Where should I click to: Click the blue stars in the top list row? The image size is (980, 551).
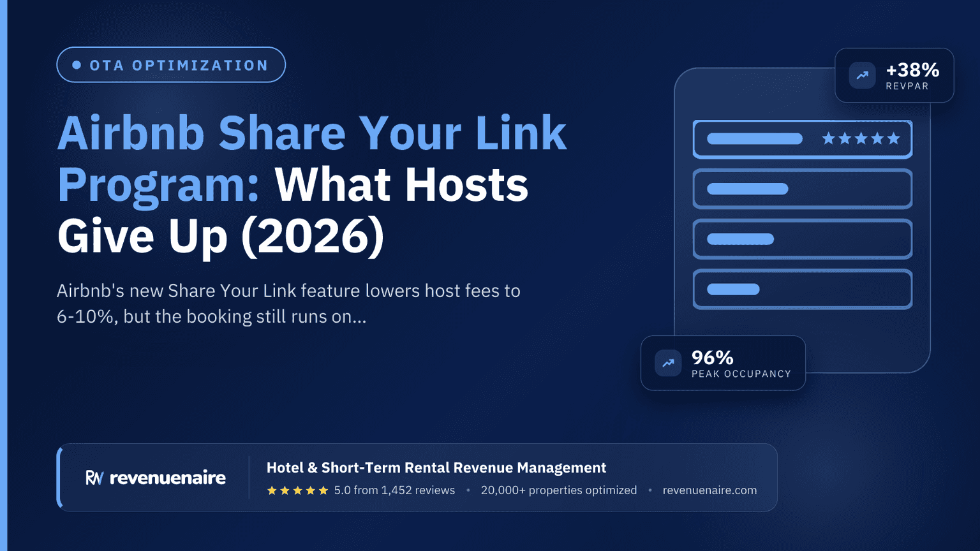(861, 138)
